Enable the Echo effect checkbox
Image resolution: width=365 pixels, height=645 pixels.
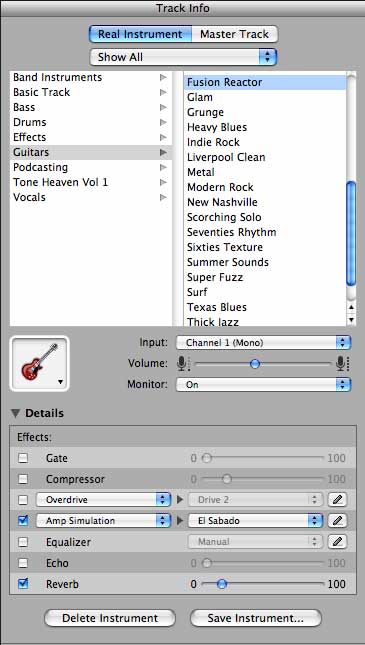tap(23, 563)
